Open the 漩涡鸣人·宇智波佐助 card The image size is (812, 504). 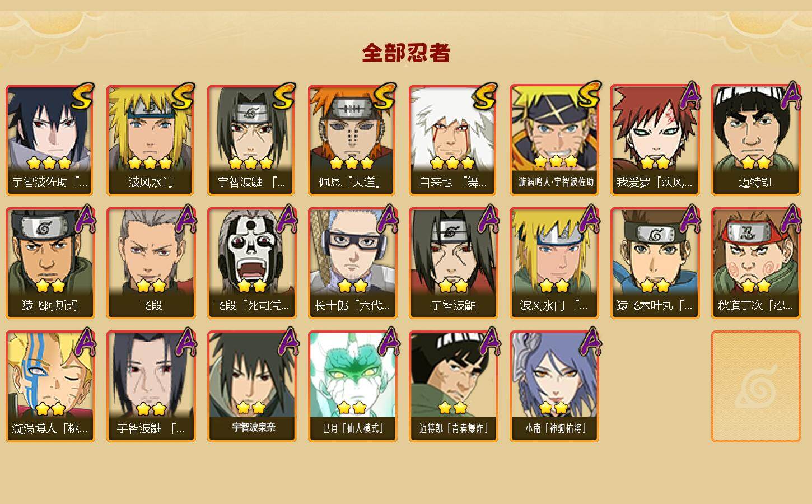pos(554,140)
